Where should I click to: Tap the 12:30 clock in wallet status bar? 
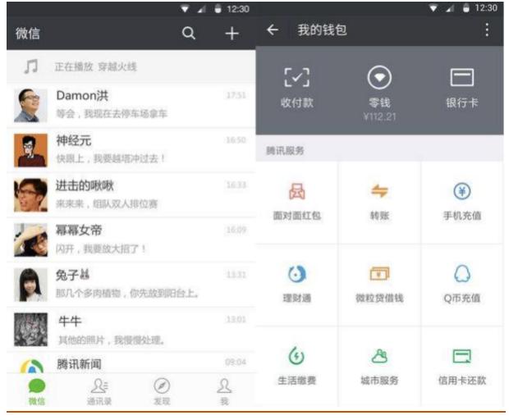(x=486, y=7)
